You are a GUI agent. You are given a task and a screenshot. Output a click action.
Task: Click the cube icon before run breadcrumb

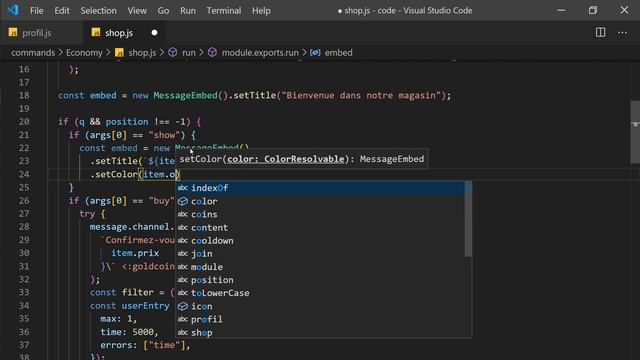click(x=173, y=52)
